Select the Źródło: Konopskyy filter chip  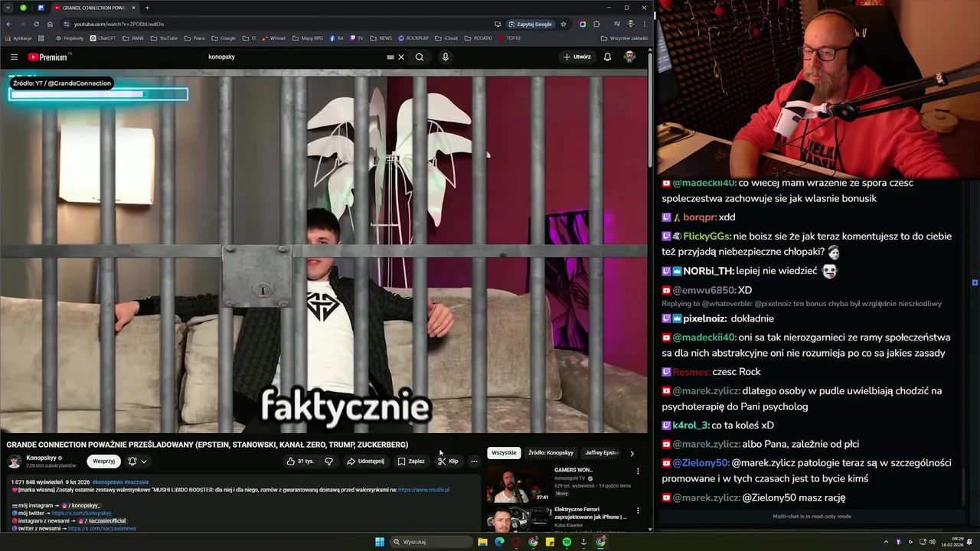[x=550, y=452]
